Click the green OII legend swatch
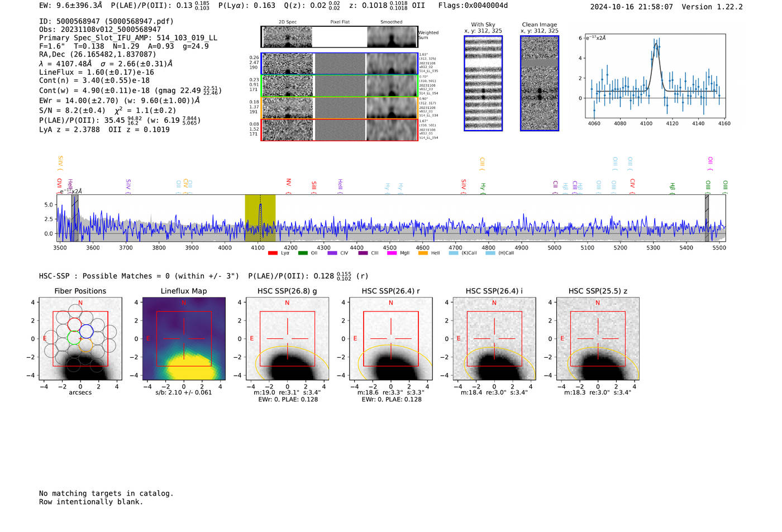The image size is (782, 532). [x=303, y=253]
